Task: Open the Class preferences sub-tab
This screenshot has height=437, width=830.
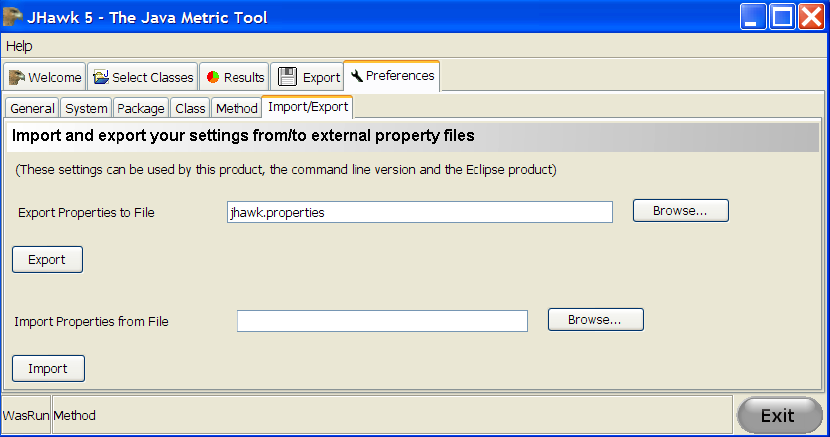Action: (190, 108)
